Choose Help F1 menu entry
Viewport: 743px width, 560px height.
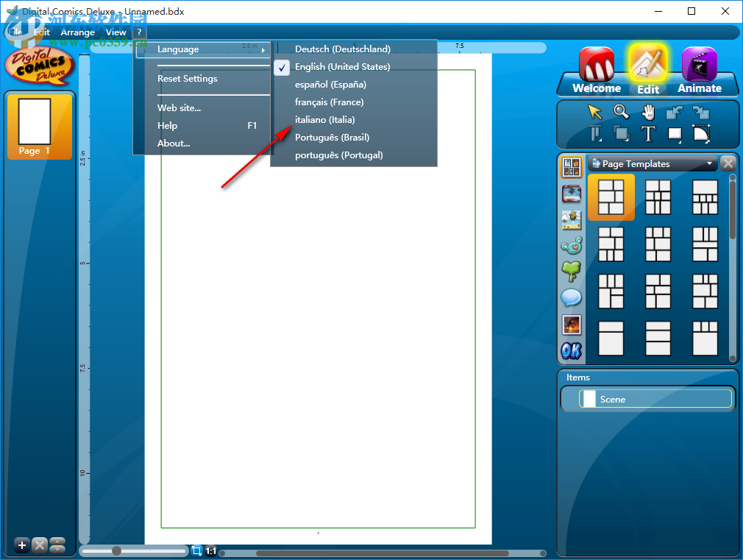tap(203, 126)
